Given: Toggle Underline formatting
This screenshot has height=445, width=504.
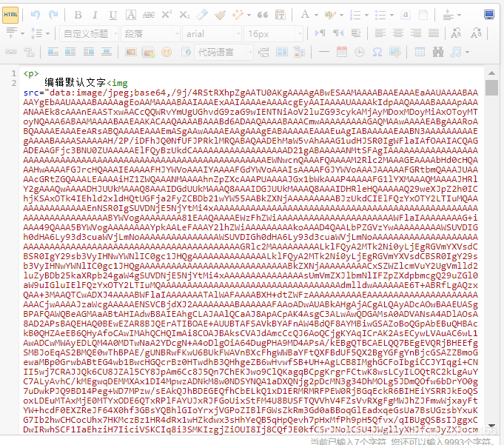Looking at the screenshot, I should (x=112, y=15).
